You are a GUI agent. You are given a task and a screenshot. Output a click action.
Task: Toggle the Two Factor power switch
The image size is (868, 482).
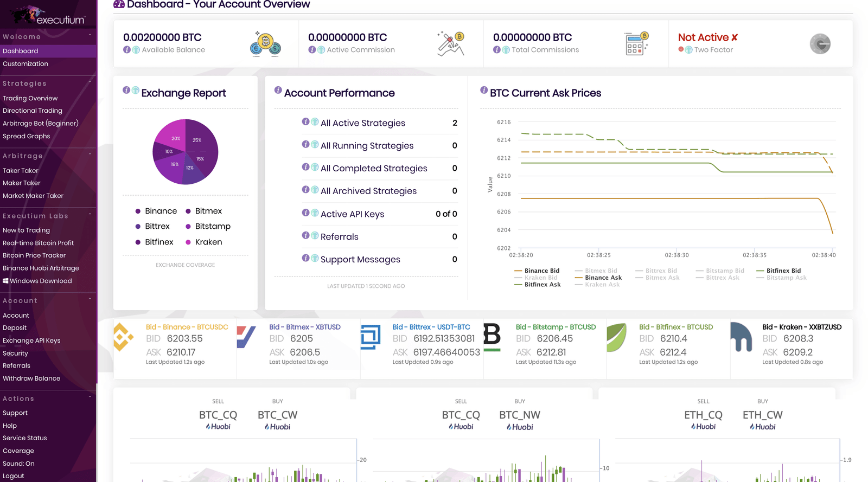[820, 44]
